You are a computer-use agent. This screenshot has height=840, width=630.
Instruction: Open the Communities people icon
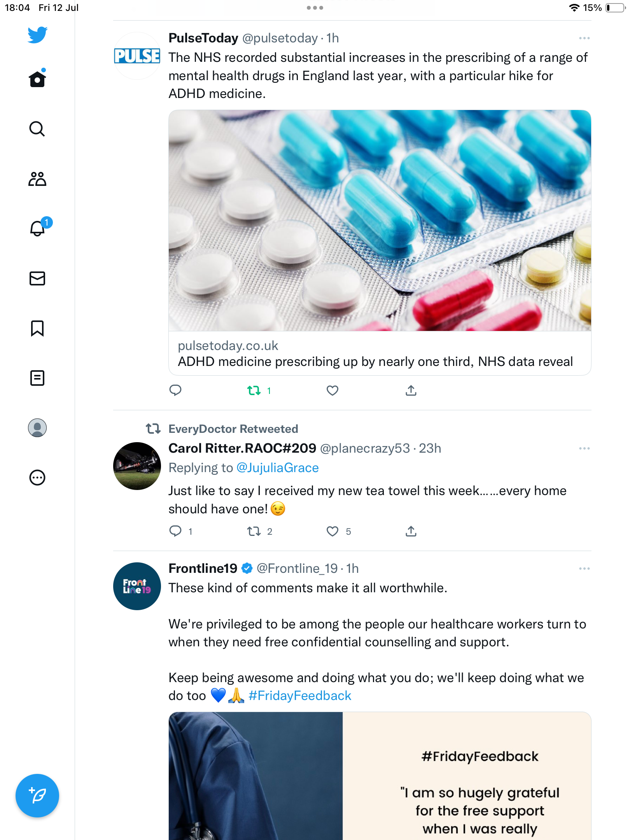click(37, 179)
